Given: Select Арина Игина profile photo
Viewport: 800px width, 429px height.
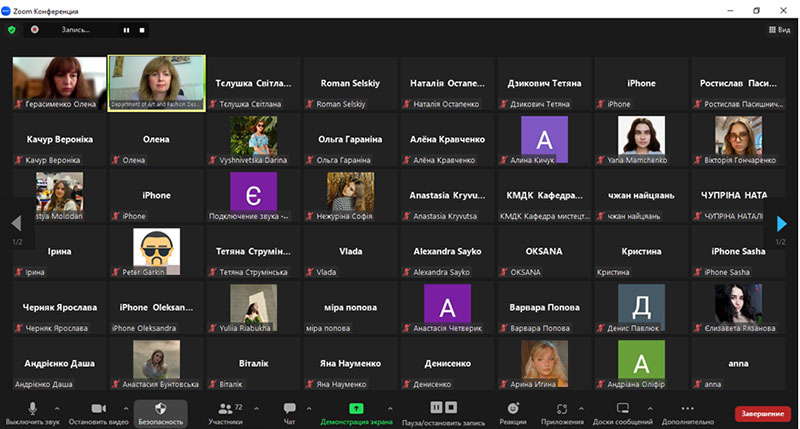Looking at the screenshot, I should (x=544, y=362).
